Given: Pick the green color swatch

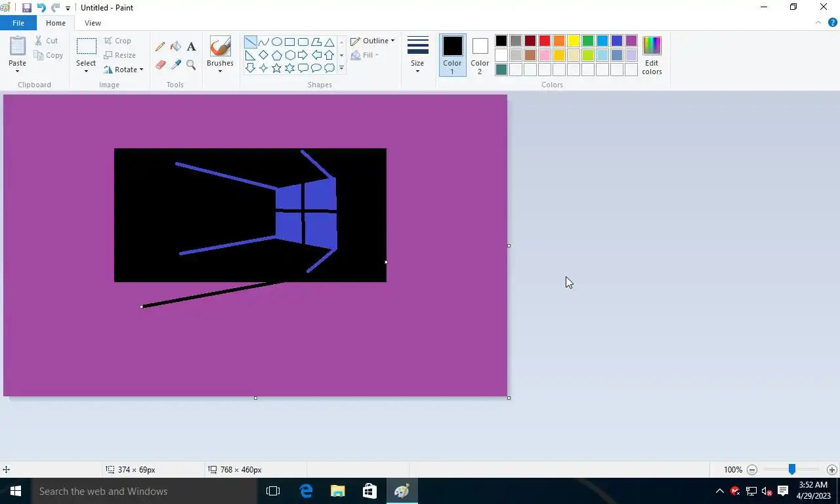Looking at the screenshot, I should point(588,41).
